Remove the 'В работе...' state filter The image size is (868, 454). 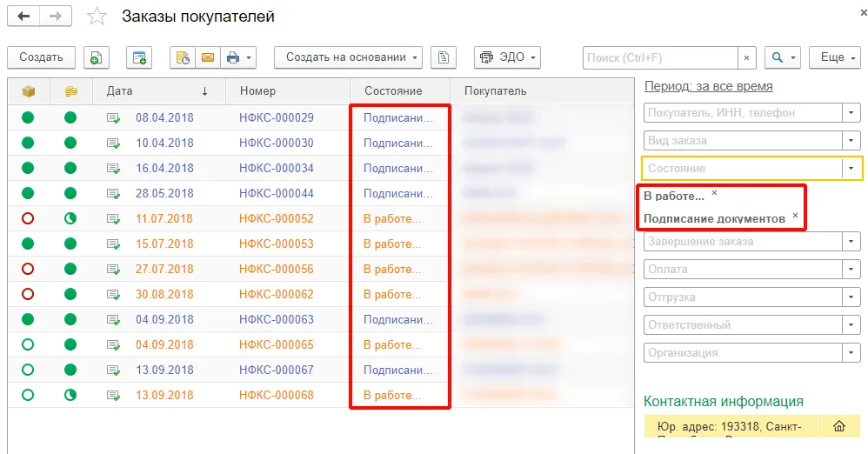(715, 193)
